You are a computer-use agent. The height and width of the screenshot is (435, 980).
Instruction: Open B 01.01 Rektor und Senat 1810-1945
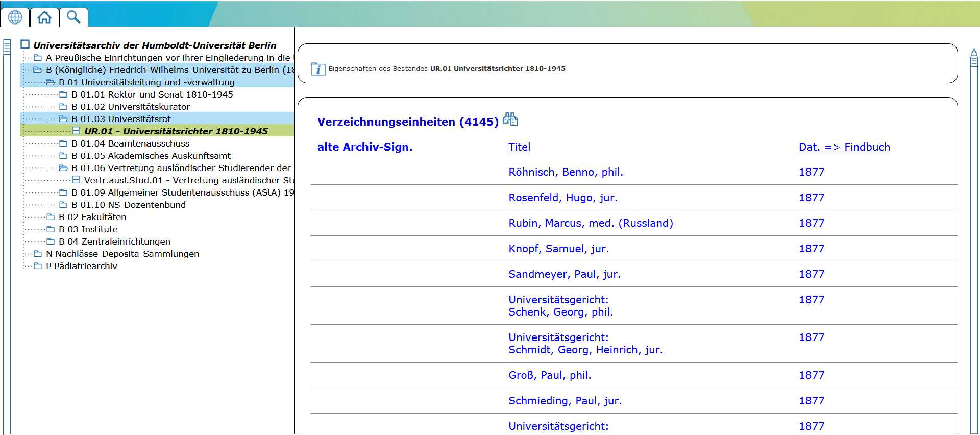tap(152, 94)
